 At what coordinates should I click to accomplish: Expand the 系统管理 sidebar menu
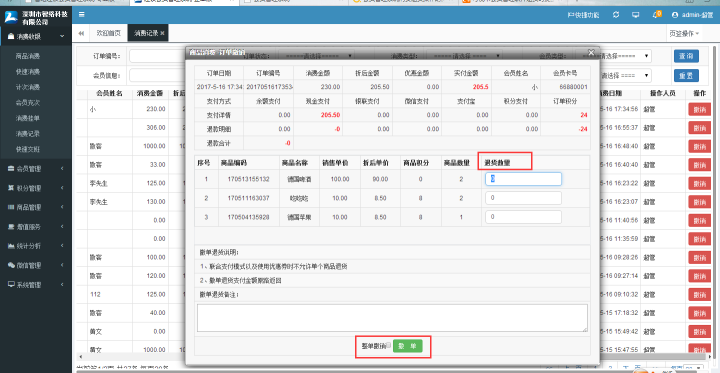coord(35,284)
